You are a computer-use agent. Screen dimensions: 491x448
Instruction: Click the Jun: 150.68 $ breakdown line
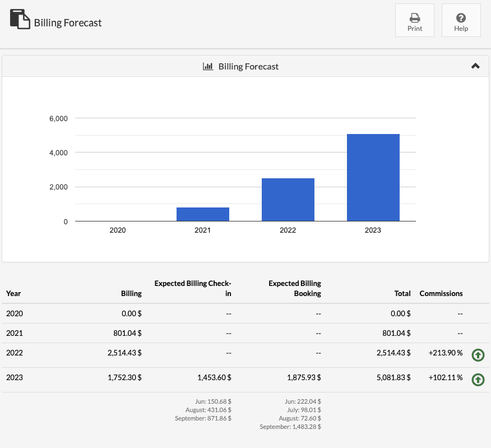213,401
